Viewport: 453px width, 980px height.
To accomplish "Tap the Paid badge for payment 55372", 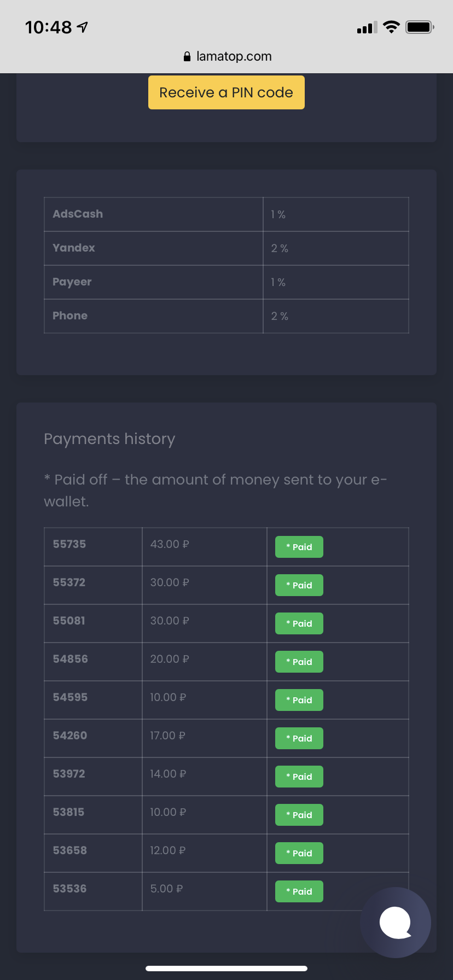I will pyautogui.click(x=299, y=585).
